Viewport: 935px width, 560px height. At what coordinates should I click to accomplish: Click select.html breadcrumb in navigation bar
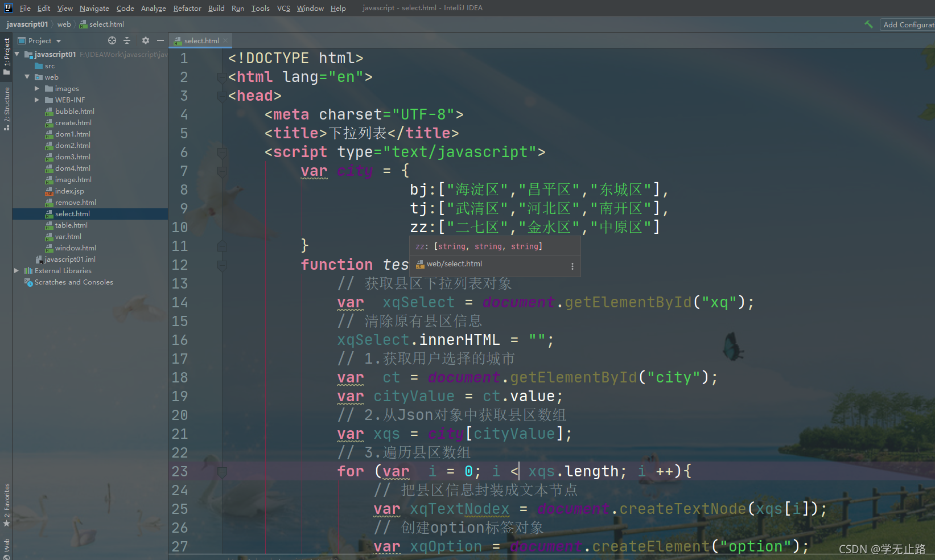point(102,24)
